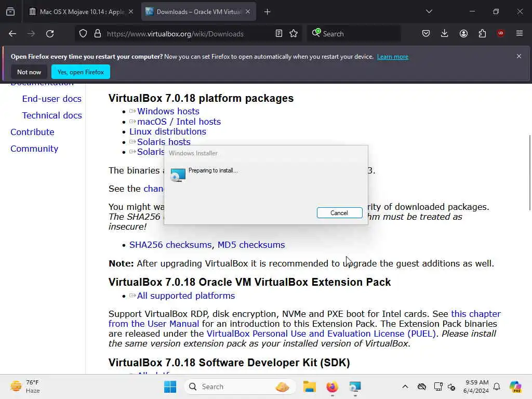Switch to Mac OS X Mojave tab

[x=81, y=12]
